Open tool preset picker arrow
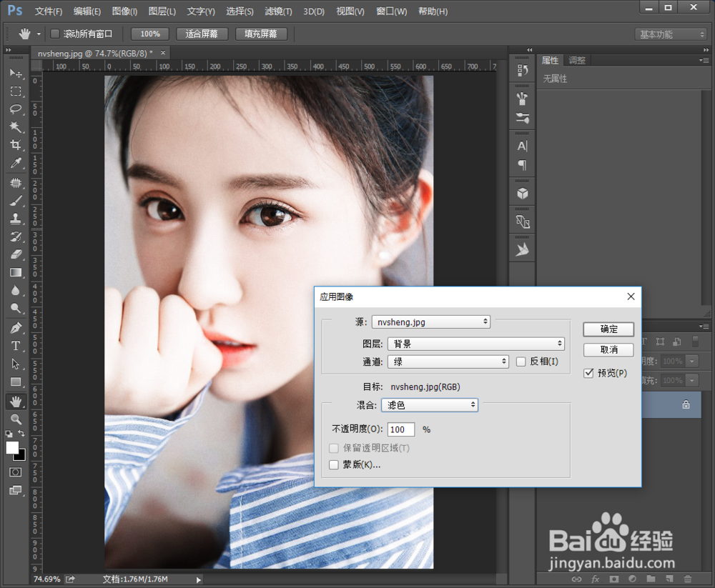The height and width of the screenshot is (588, 715). point(39,34)
